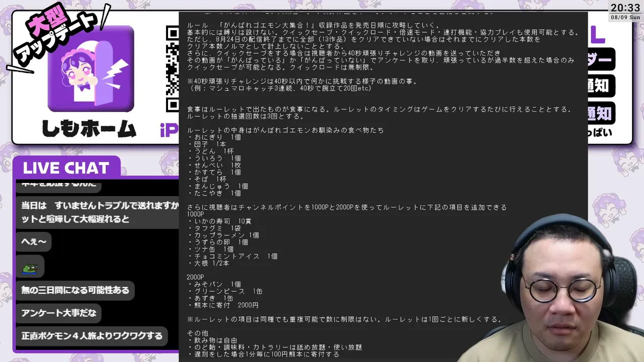
Task: Select the chat message "へえ〜"
Action: point(34,242)
